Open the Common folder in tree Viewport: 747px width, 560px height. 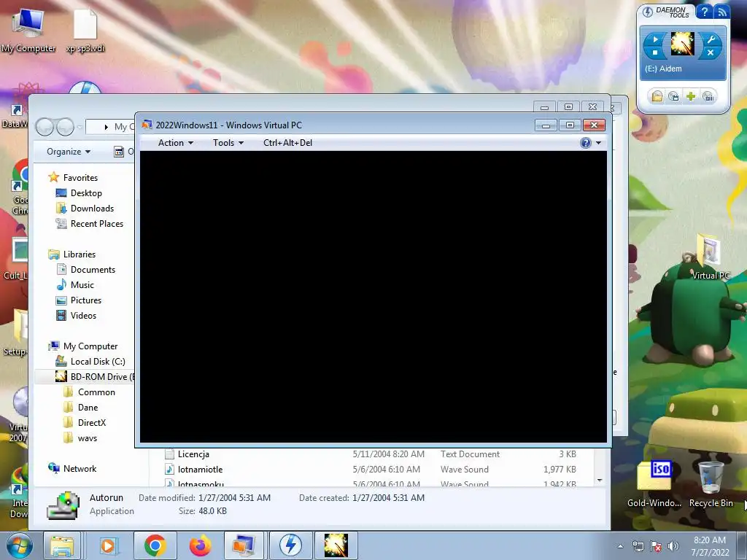click(96, 392)
